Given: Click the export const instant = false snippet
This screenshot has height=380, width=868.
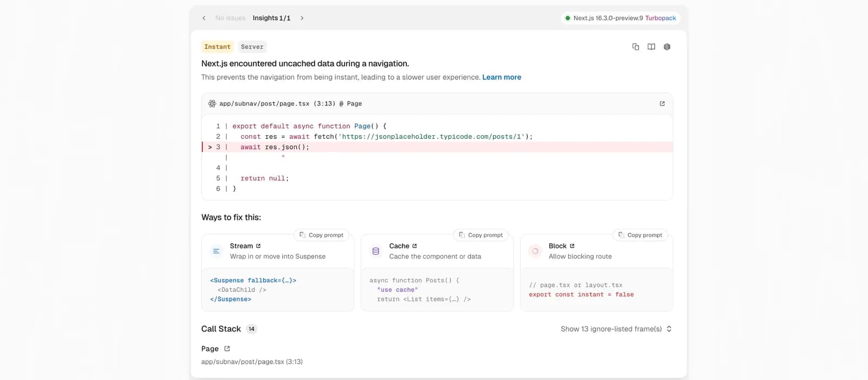Looking at the screenshot, I should [x=582, y=295].
